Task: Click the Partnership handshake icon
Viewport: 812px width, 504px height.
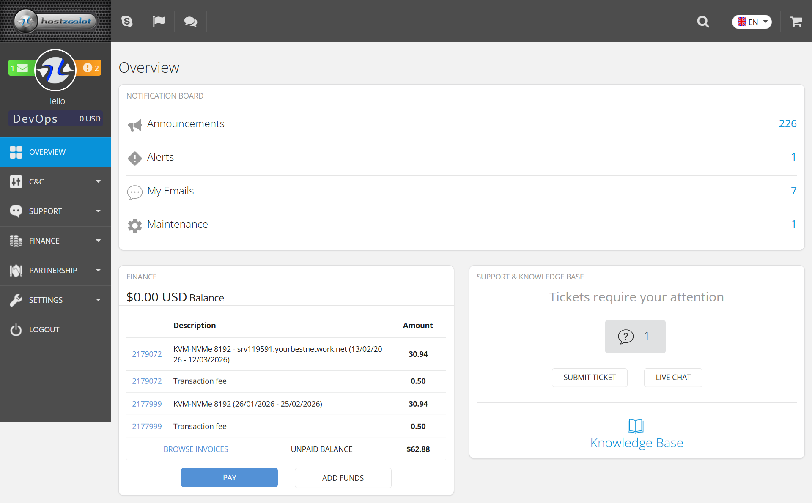Action: [16, 271]
